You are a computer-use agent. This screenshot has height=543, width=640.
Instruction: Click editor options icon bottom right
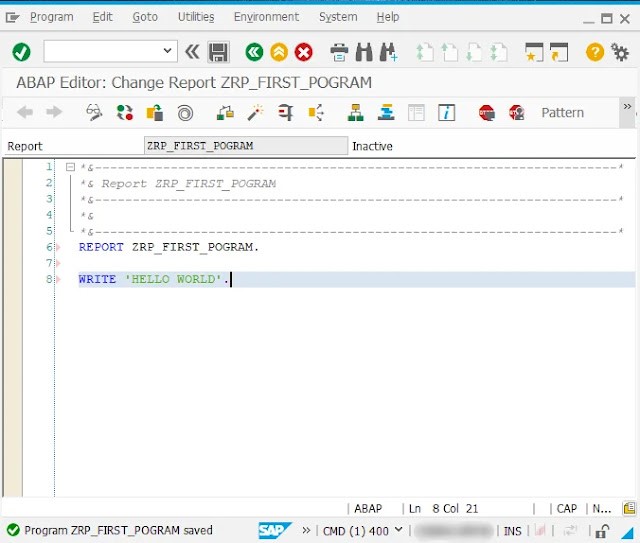coord(629,508)
